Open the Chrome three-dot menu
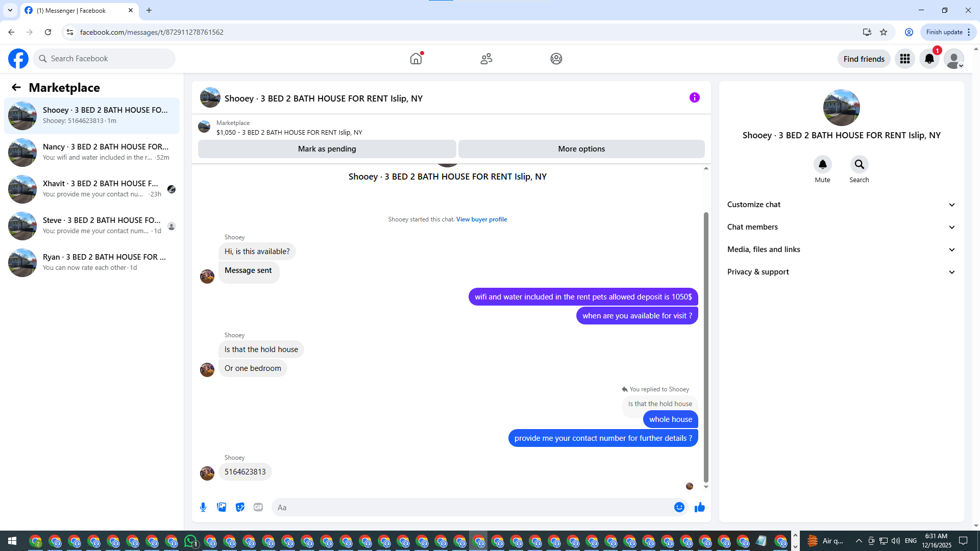Image resolution: width=980 pixels, height=551 pixels. pyautogui.click(x=969, y=32)
